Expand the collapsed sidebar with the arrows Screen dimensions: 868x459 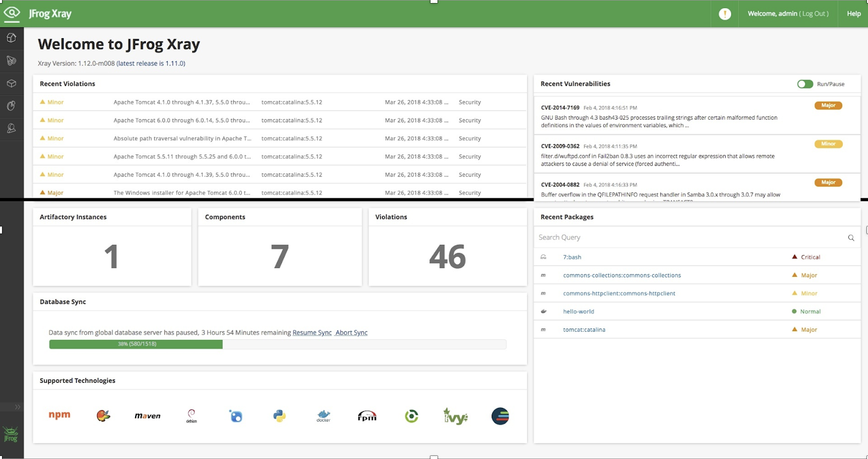pyautogui.click(x=16, y=407)
